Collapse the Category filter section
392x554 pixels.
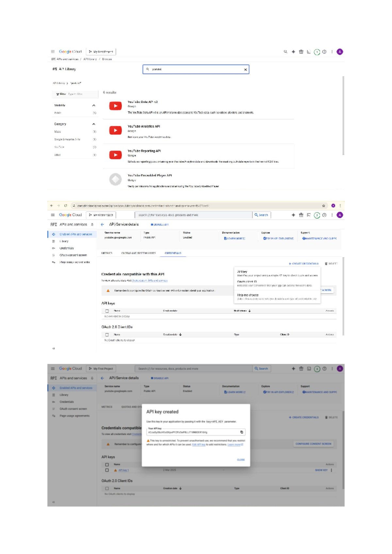click(94, 124)
